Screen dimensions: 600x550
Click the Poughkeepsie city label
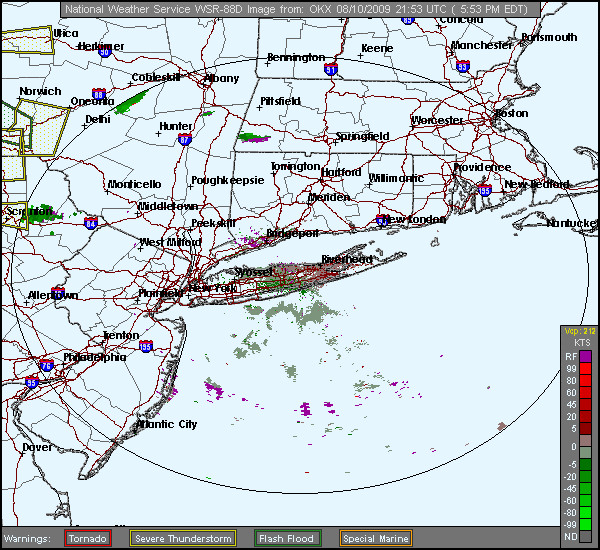coord(228,180)
